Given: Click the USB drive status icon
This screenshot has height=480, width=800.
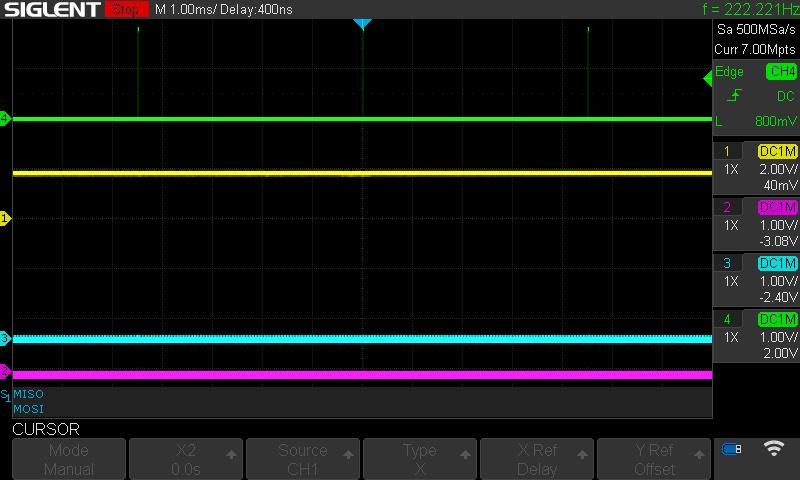Looking at the screenshot, I should click(732, 449).
